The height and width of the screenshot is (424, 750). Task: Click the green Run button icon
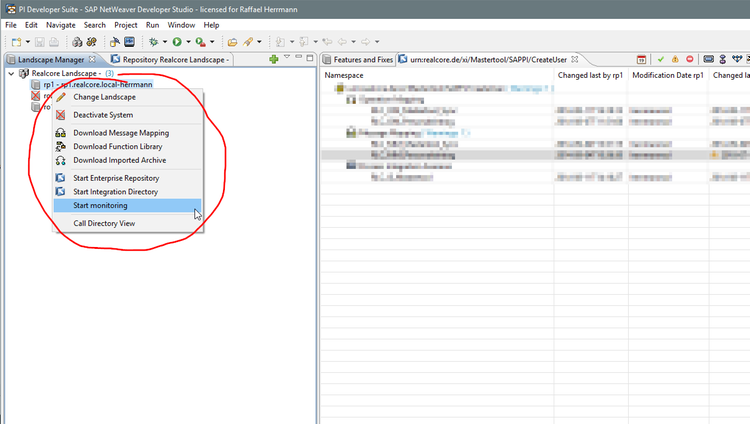[177, 42]
